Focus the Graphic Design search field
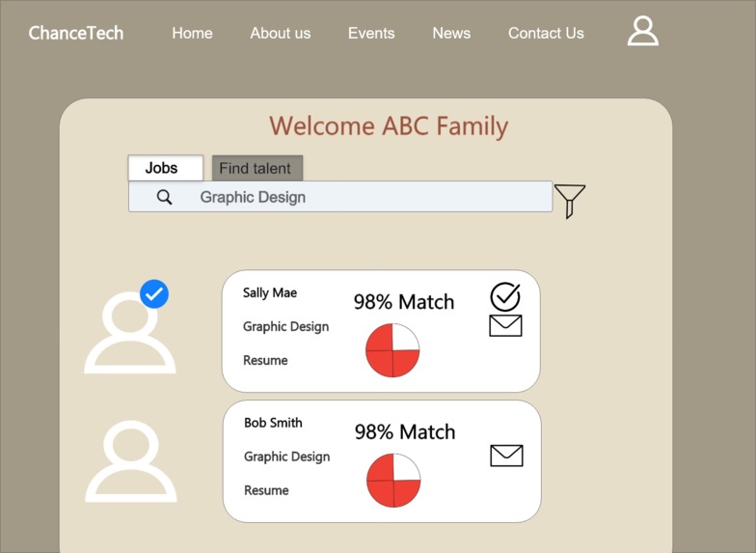The image size is (756, 553). (x=340, y=197)
